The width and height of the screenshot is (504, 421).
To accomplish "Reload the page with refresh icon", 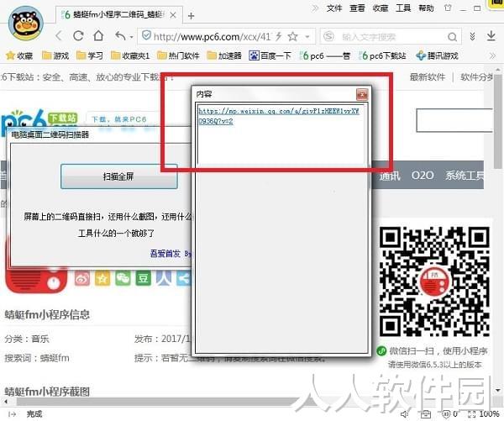I will click(x=78, y=35).
